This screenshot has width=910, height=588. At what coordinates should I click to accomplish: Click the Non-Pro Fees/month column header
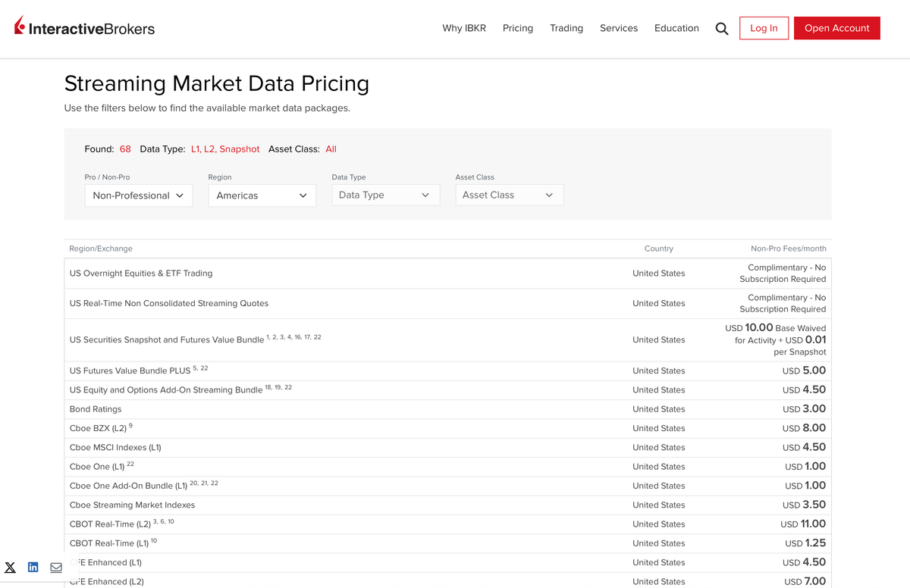pos(789,249)
